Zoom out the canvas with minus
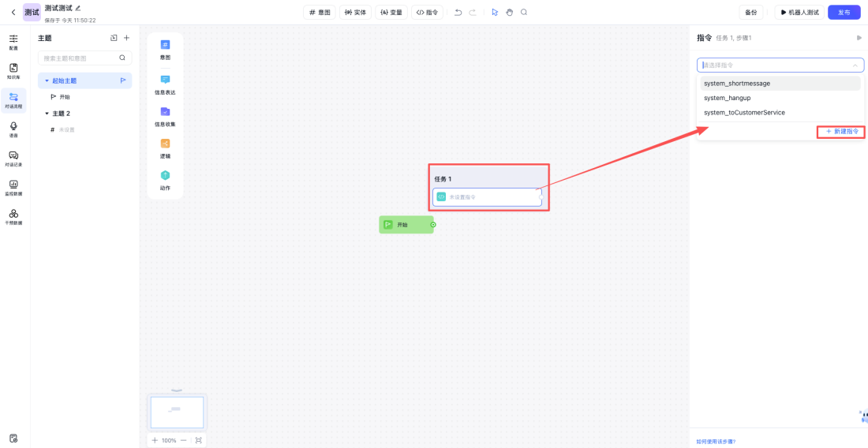Screen dimensions: 868x448 click(183, 440)
